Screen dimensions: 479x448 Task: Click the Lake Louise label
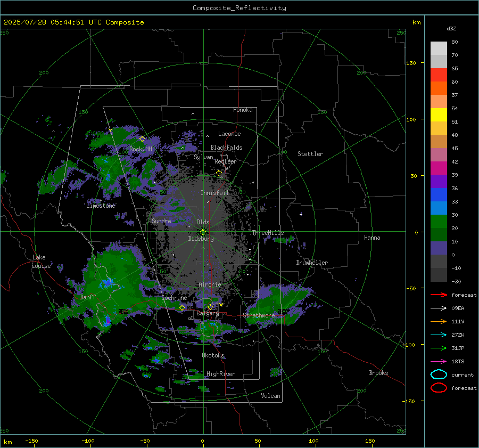pyautogui.click(x=41, y=262)
